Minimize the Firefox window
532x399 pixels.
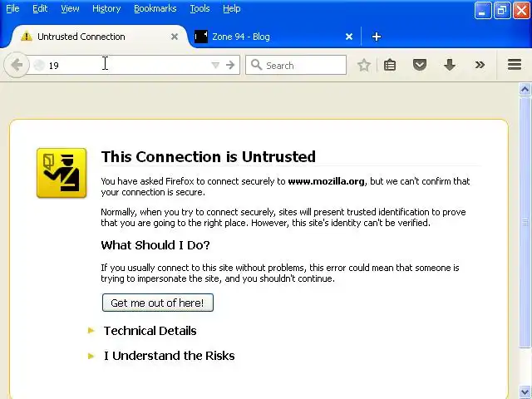pyautogui.click(x=482, y=11)
